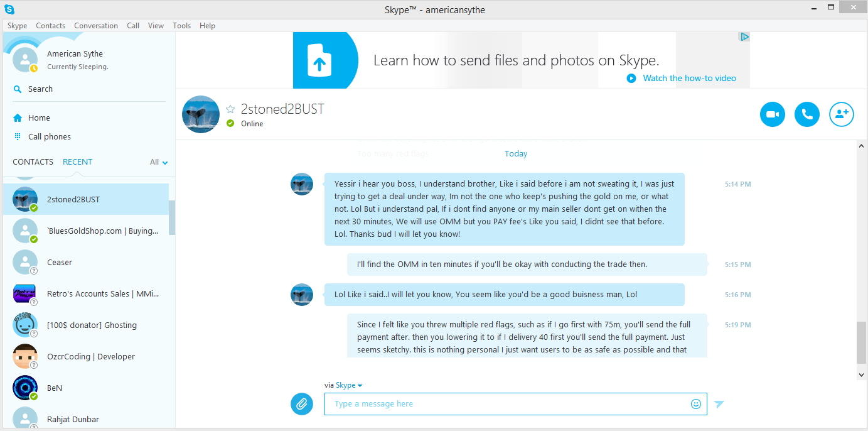
Task: Click the 'multiple red flags' message bubble
Action: pos(527,336)
